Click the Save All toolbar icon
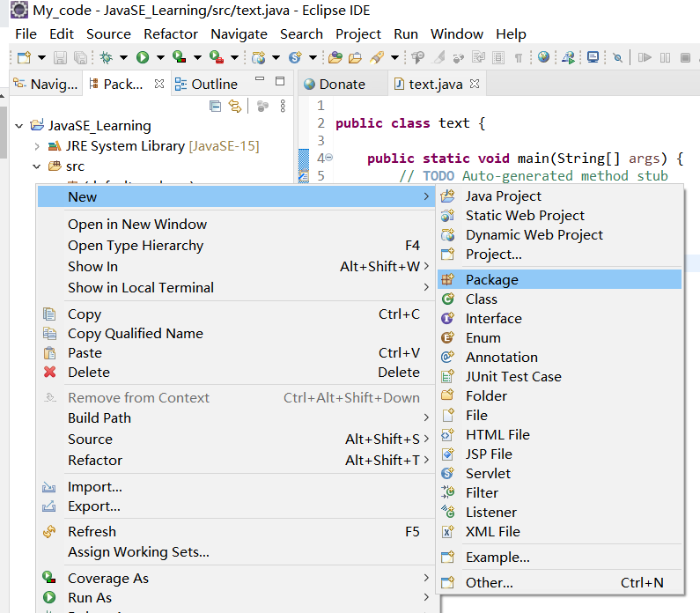The height and width of the screenshot is (613, 700). [80, 57]
